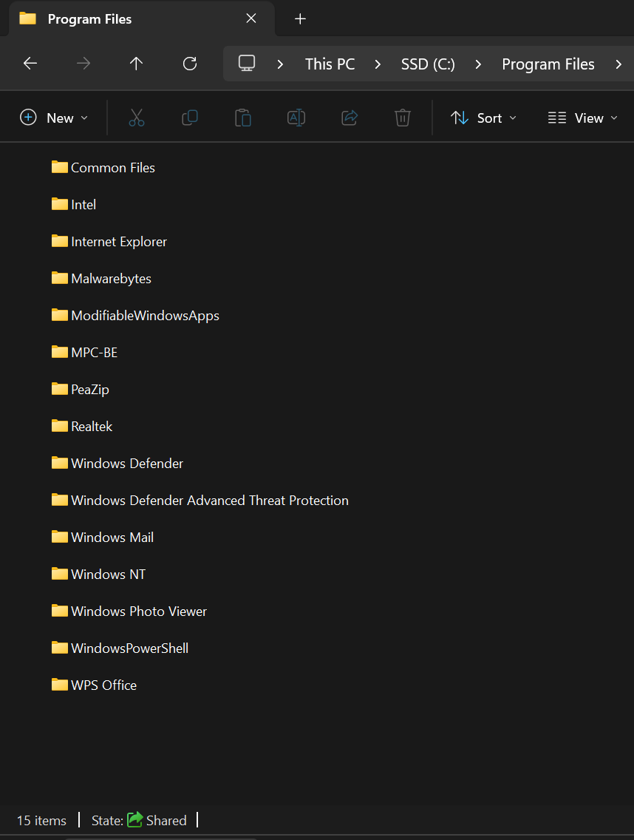Image resolution: width=634 pixels, height=840 pixels.
Task: Expand chevron before This PC
Action: (280, 64)
